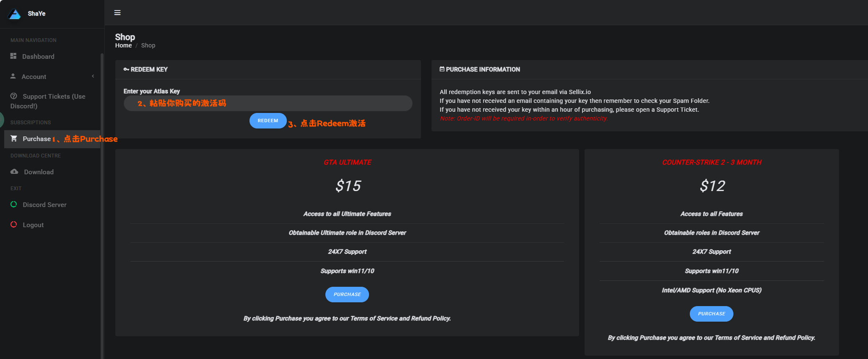Click the Support Tickets question icon
The width and height of the screenshot is (868, 359).
pyautogui.click(x=14, y=96)
